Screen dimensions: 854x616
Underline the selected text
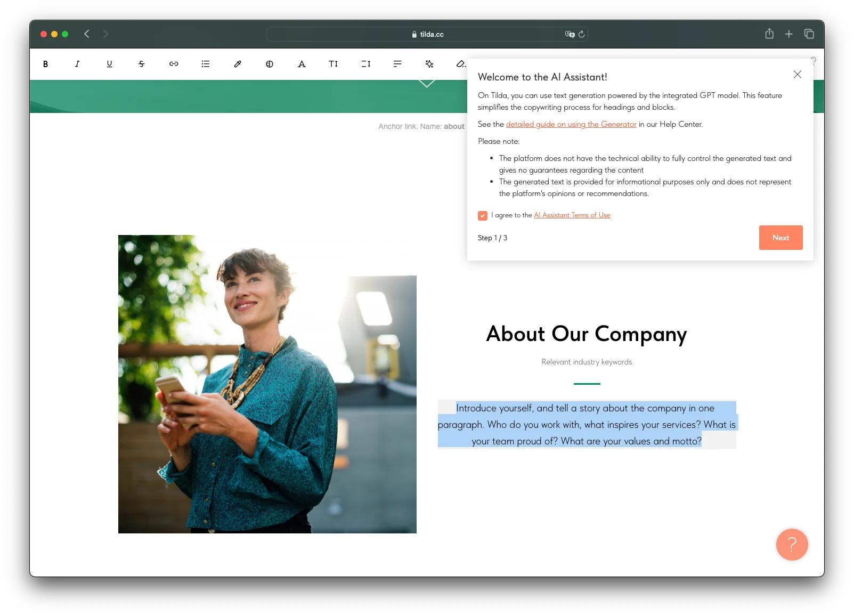tap(109, 64)
